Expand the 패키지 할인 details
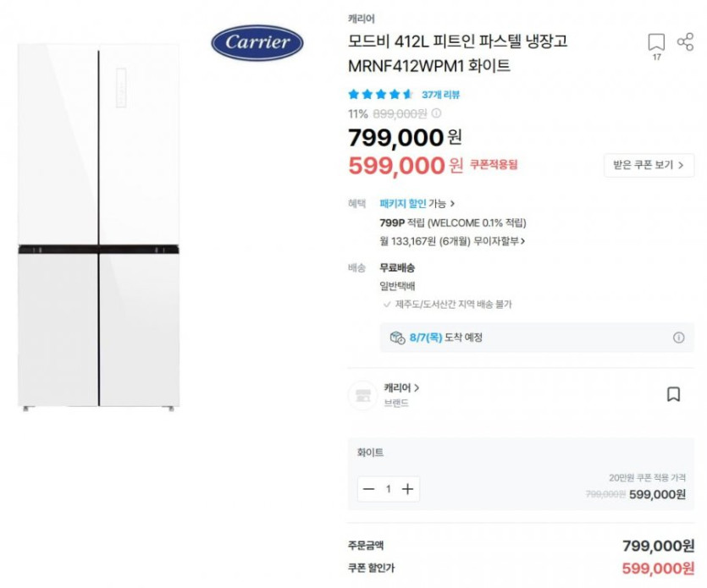 tap(417, 203)
